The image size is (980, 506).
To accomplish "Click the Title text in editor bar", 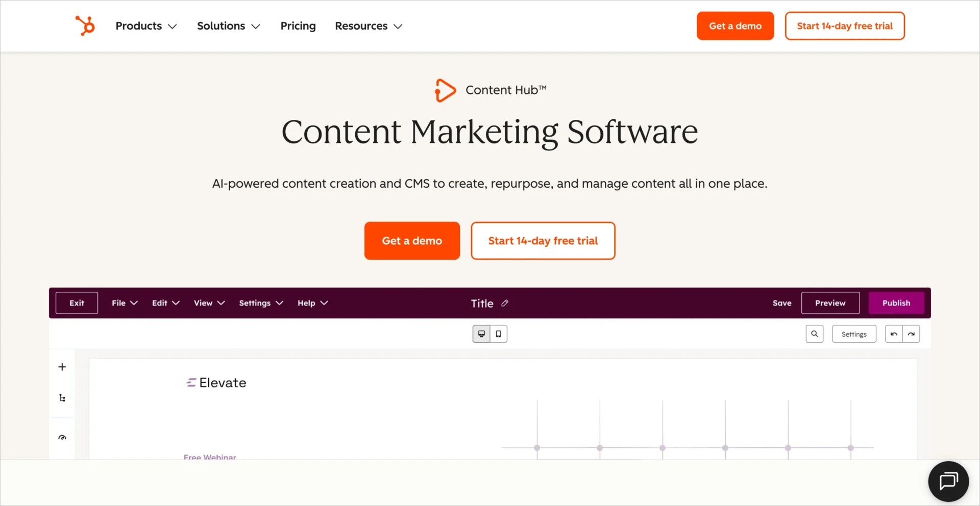I will pos(482,303).
